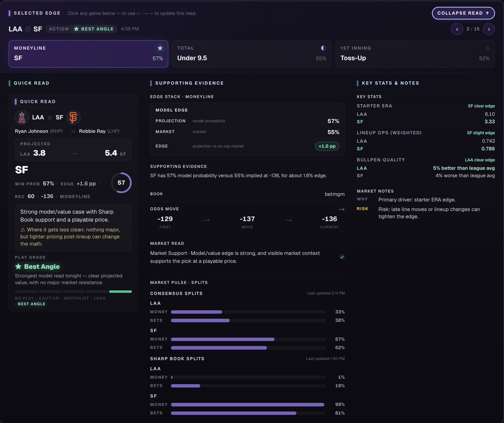The width and height of the screenshot is (504, 423).
Task: Go to the next game arrow
Action: [489, 29]
